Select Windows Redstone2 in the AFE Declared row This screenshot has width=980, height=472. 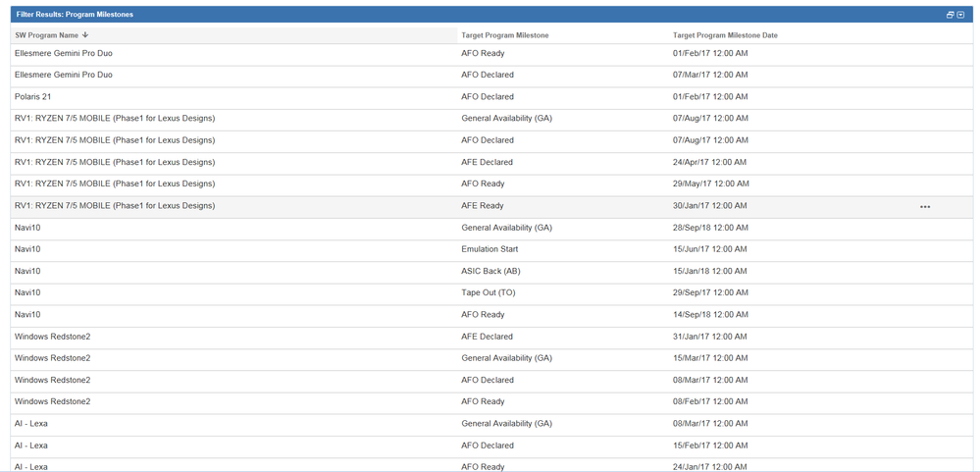53,337
